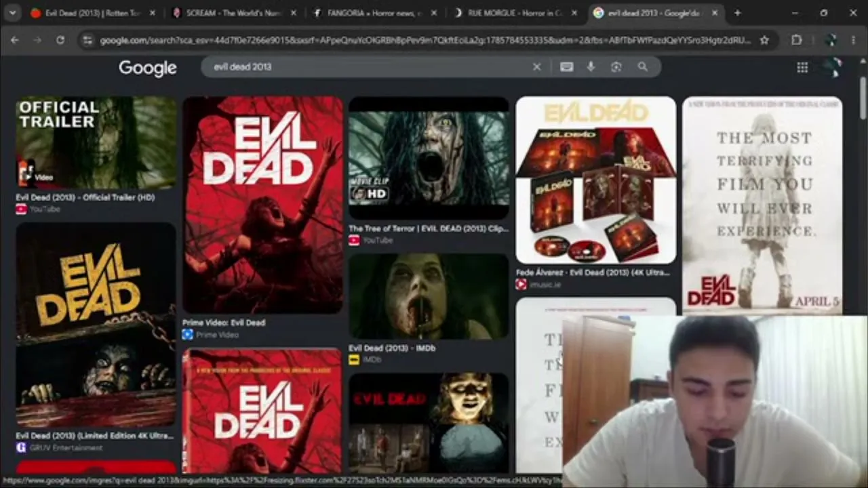Image resolution: width=868 pixels, height=488 pixels.
Task: Open the 'Evil Dead (2013) (Limited Edition 4K Ultra' link
Action: pyautogui.click(x=95, y=436)
